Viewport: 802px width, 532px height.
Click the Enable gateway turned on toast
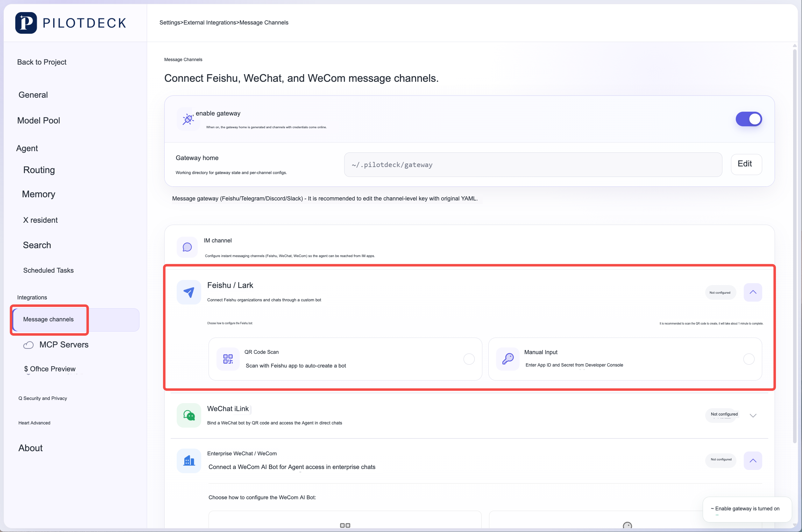(x=747, y=509)
